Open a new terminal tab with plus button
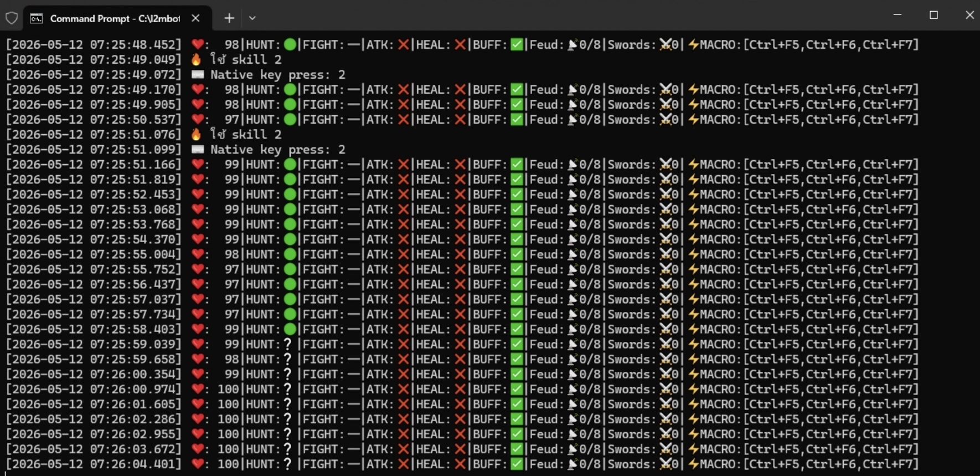 pos(229,18)
